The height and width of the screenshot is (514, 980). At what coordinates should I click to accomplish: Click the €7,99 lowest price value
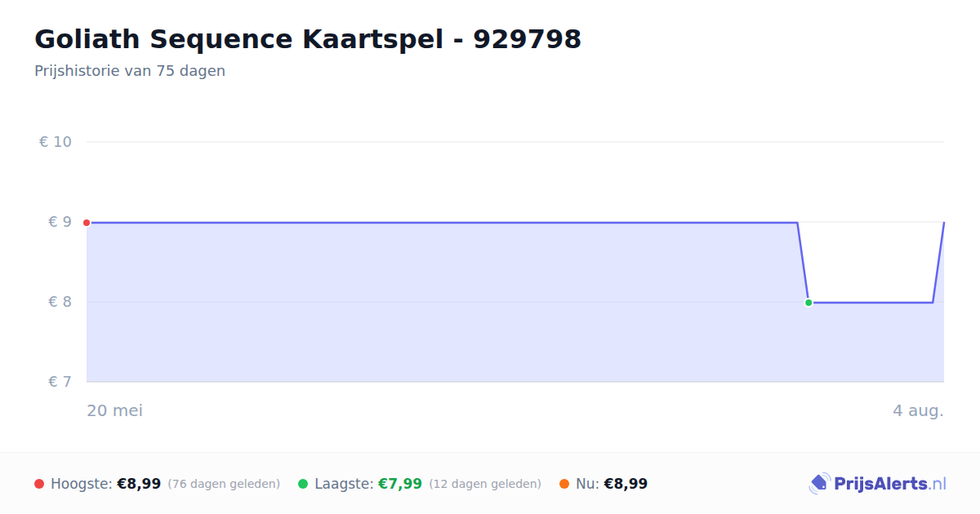[400, 484]
